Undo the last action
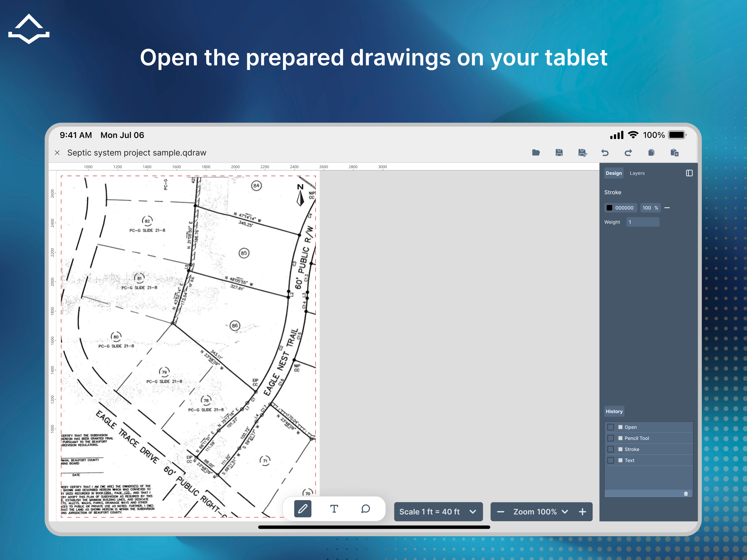The height and width of the screenshot is (560, 747). 605,153
